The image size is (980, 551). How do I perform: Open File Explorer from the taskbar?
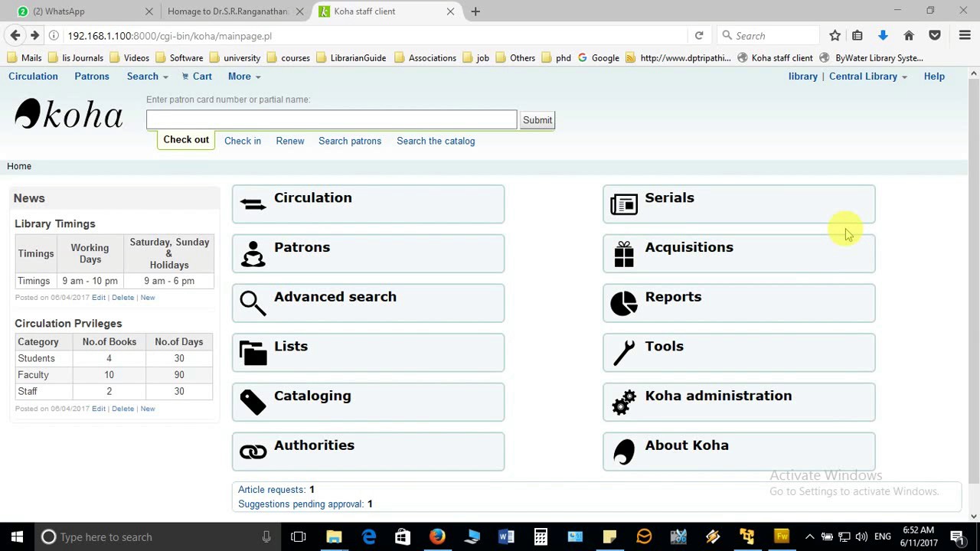pyautogui.click(x=334, y=536)
